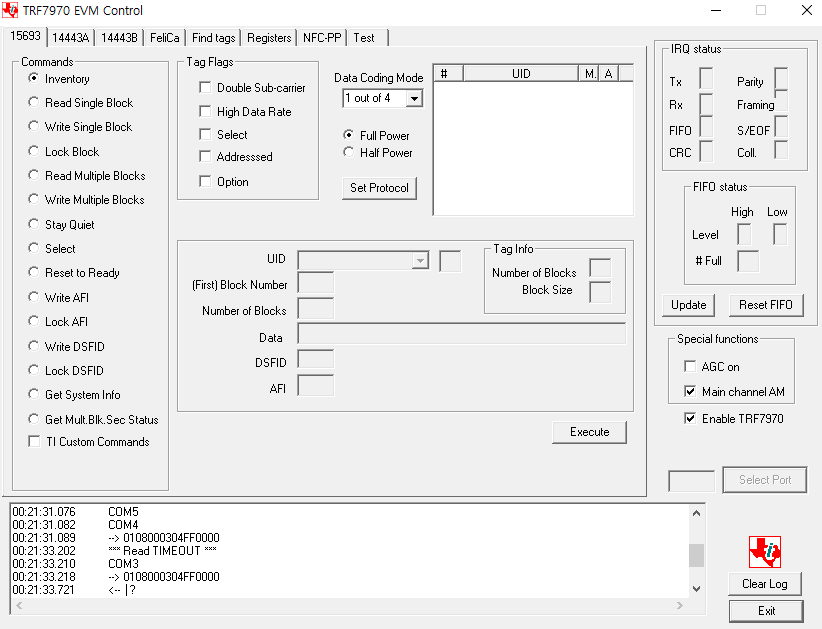Go to the Registers tab

(269, 38)
